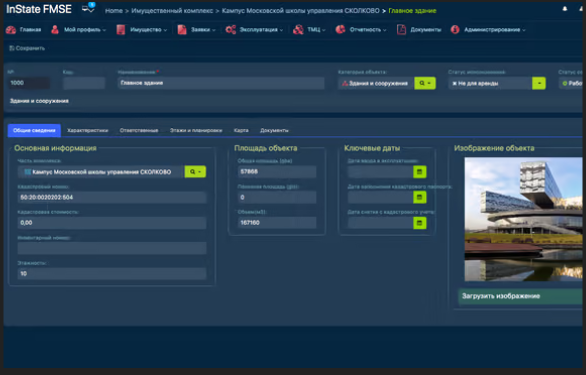Screen dimensions: 586x375
Task: Click Категория объекта field Здания и сооружения
Action: click(376, 83)
